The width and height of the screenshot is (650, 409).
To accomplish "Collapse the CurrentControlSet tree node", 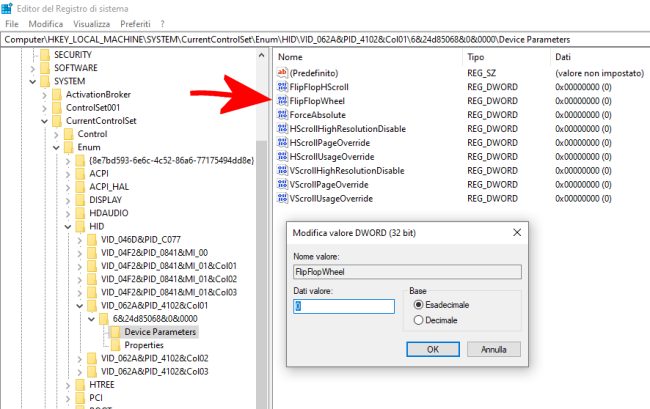I will (44, 121).
